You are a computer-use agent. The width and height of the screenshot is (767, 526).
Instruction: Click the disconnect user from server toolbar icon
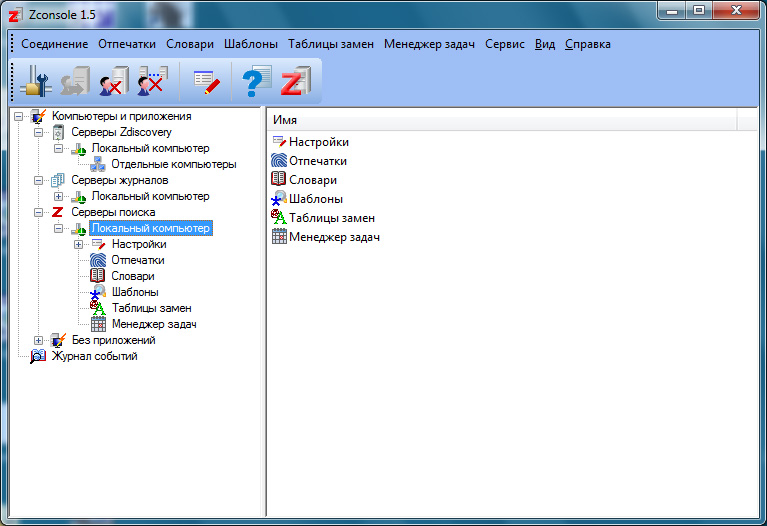(114, 81)
